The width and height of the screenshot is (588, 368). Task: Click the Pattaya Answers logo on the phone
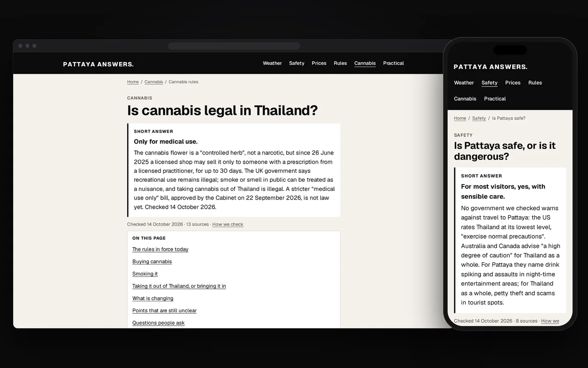[491, 67]
